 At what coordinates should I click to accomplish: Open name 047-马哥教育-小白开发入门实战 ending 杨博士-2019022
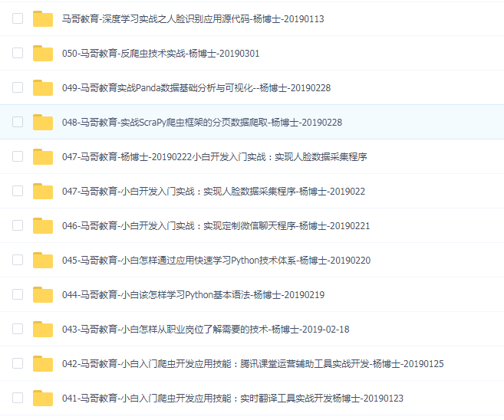213,192
